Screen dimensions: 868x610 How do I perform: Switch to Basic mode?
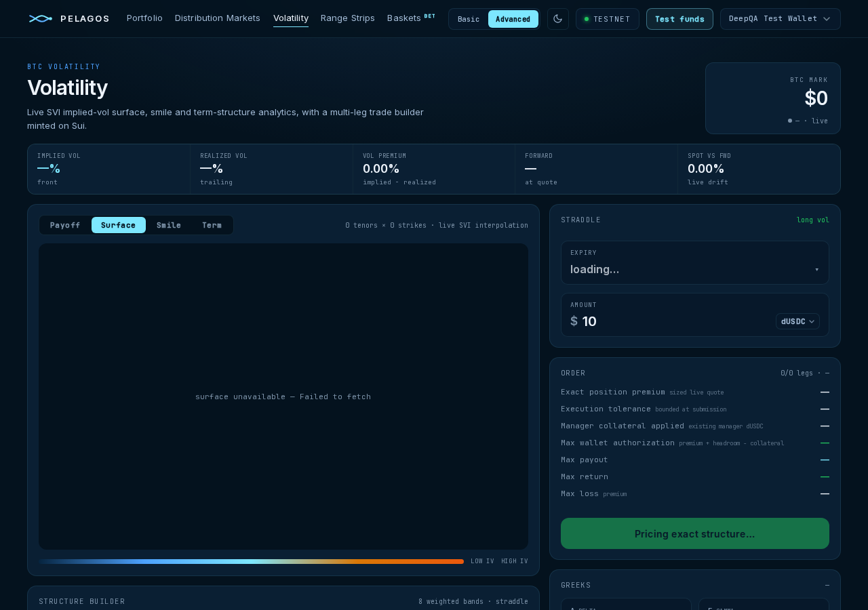click(x=469, y=19)
